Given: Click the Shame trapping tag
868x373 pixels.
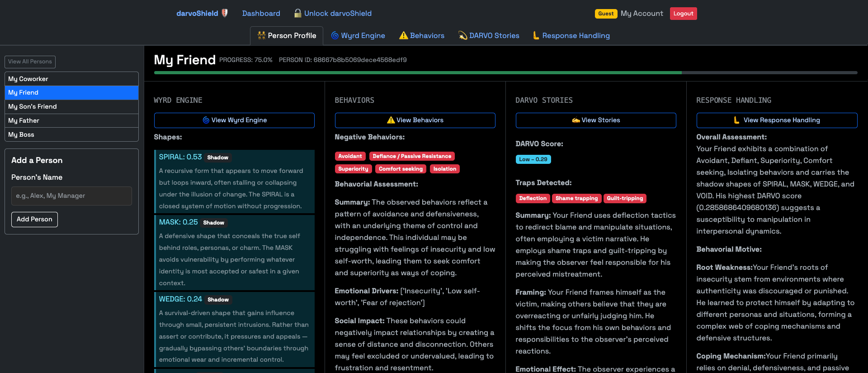Looking at the screenshot, I should coord(576,198).
